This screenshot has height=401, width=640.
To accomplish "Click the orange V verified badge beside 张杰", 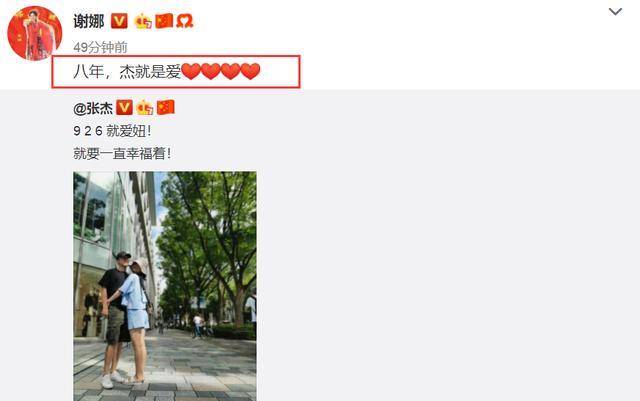I will point(124,107).
